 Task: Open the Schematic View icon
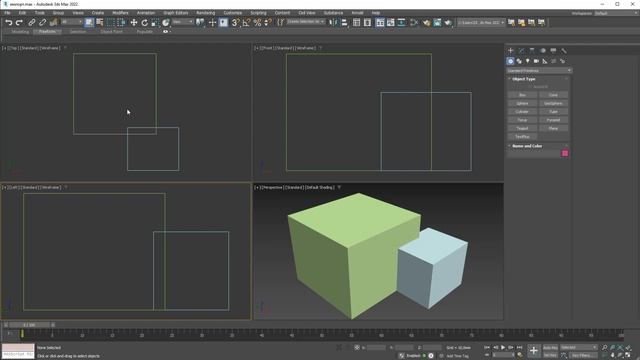(x=401, y=22)
